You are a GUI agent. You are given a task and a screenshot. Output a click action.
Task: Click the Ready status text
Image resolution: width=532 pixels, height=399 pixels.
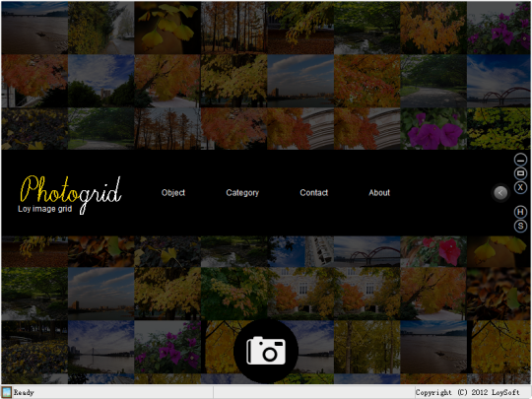pos(24,392)
